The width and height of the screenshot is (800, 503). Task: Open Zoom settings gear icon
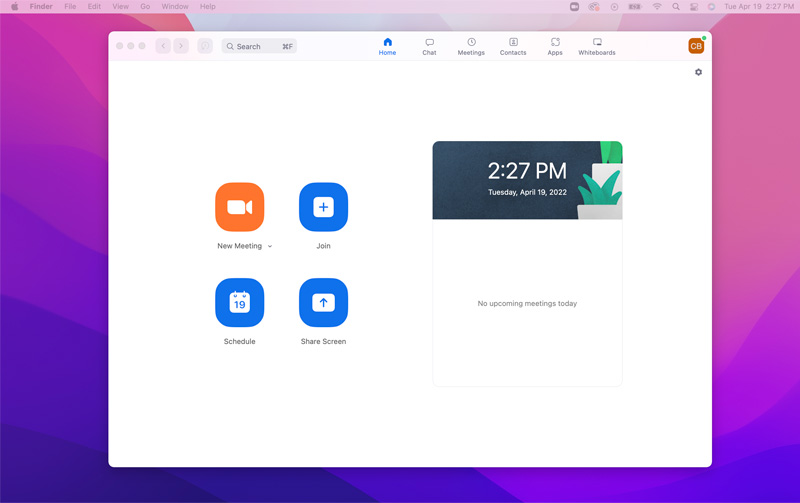[698, 72]
